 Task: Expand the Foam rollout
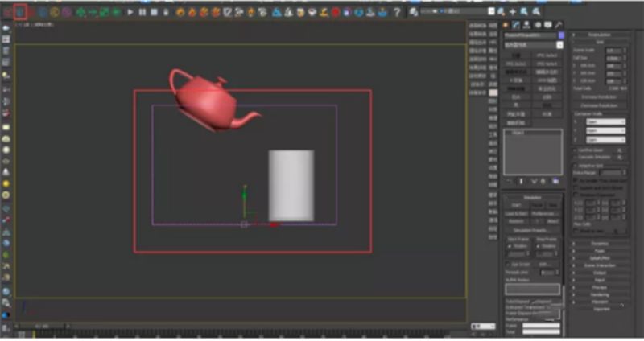pos(599,251)
